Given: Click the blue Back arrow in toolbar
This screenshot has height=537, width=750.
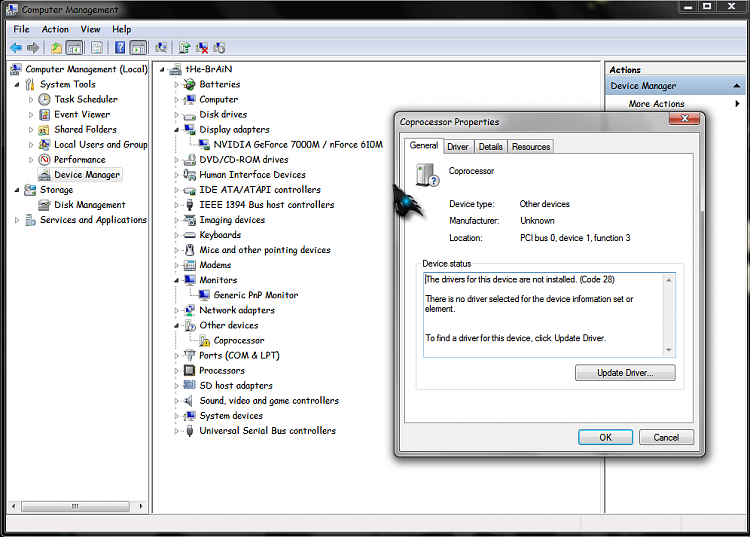Looking at the screenshot, I should click(16, 48).
